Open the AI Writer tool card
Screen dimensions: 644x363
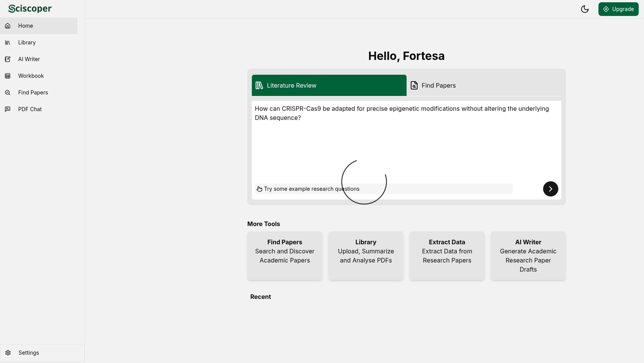[x=528, y=256]
